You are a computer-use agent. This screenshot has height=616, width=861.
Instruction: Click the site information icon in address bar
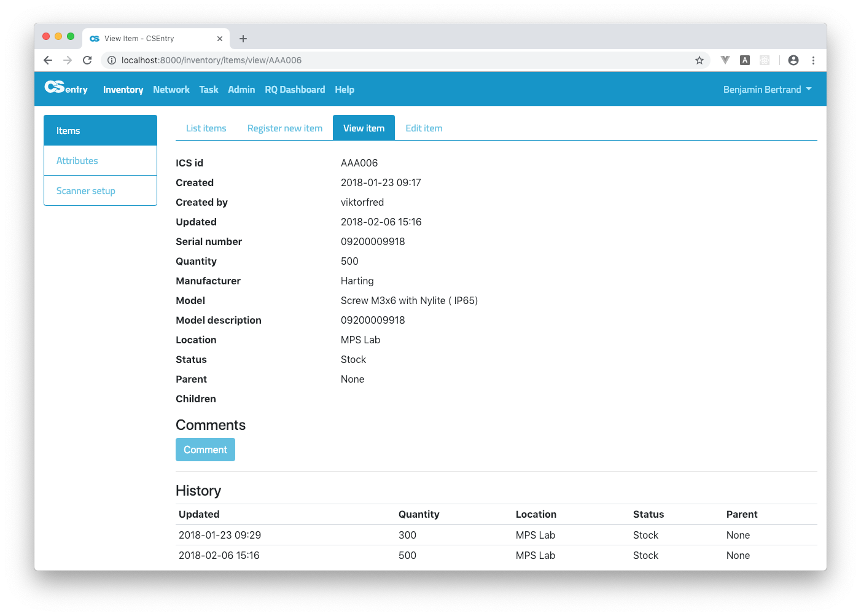tap(112, 60)
